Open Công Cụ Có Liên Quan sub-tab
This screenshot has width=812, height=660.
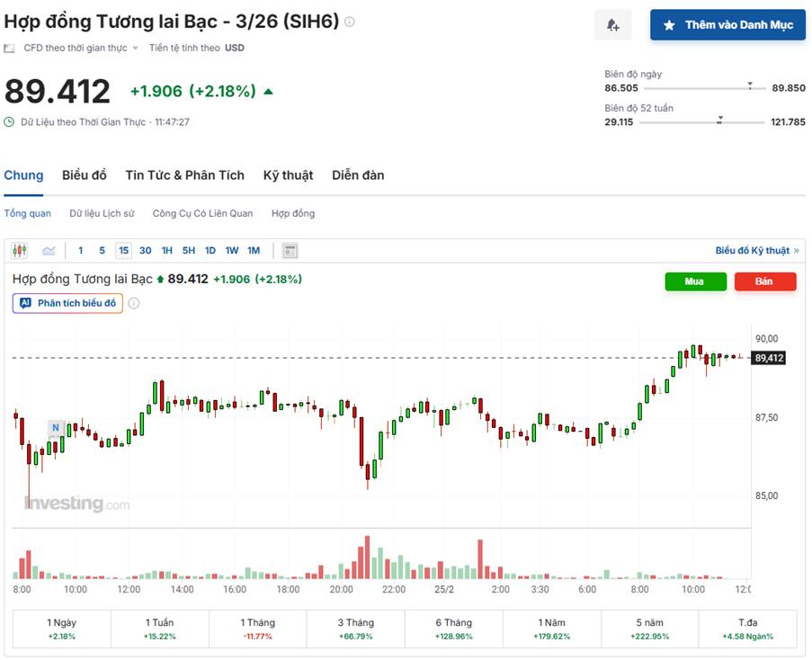[202, 213]
